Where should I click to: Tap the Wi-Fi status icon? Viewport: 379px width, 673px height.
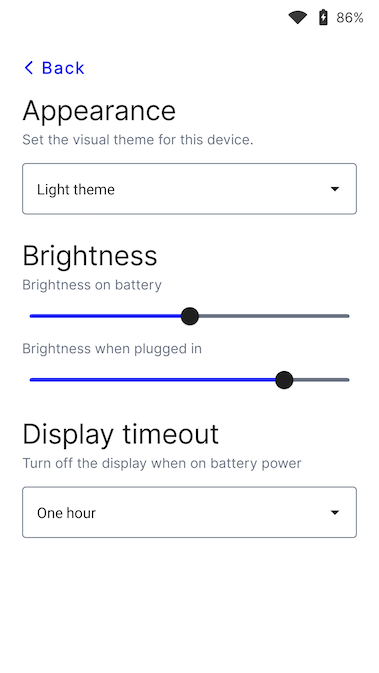297,18
